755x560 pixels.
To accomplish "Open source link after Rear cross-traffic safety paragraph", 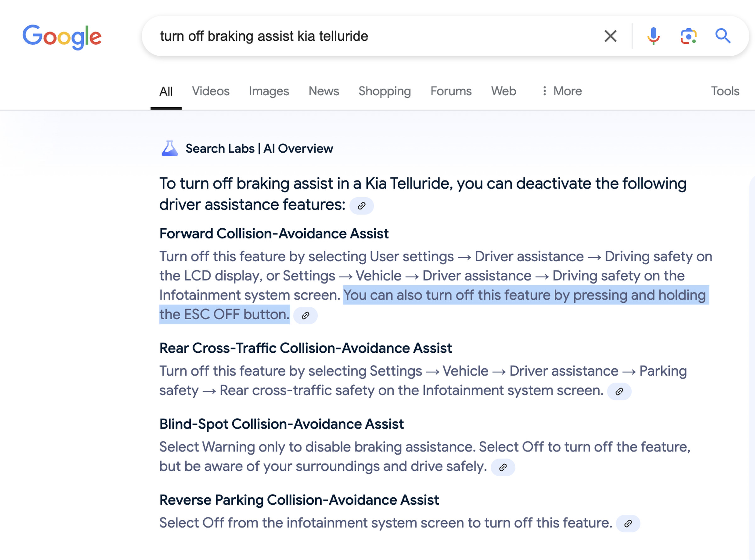I will (x=619, y=391).
